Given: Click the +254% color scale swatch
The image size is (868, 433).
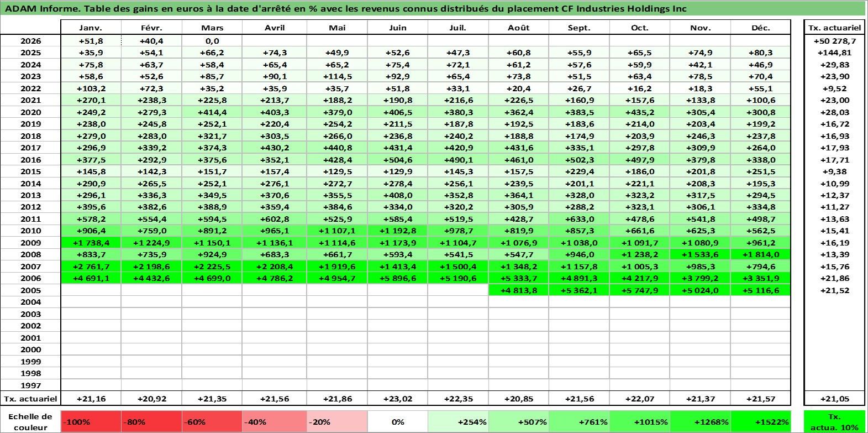Looking at the screenshot, I should click(458, 422).
